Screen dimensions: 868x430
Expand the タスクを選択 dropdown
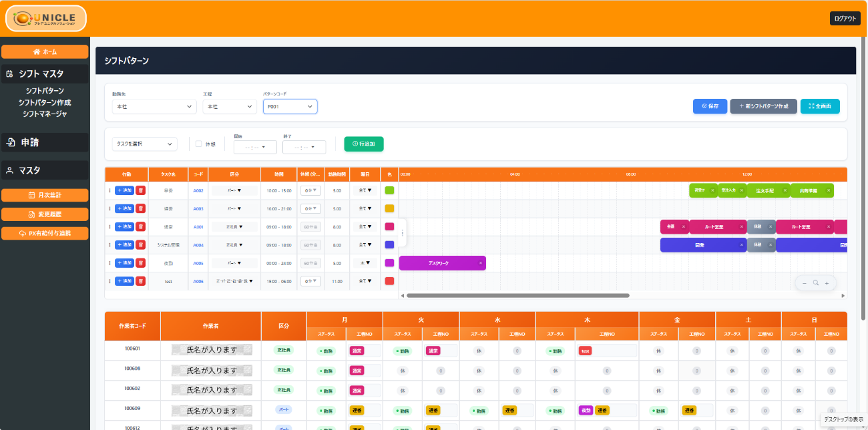(x=144, y=144)
